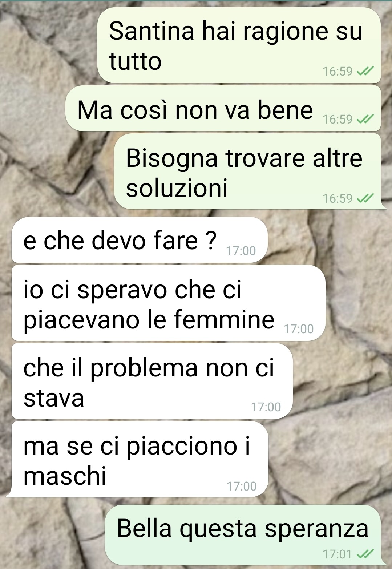392x569 pixels.
Task: Click the word 'stava' in the received message
Action: 54,398
